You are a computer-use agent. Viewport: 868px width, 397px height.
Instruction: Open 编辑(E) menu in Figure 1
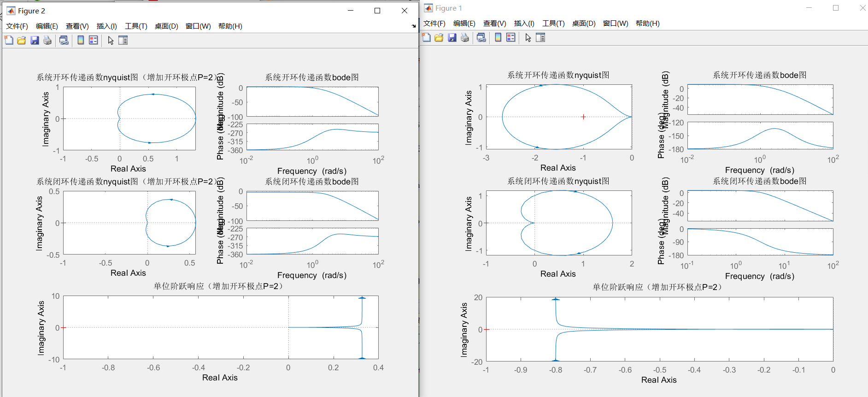[464, 24]
